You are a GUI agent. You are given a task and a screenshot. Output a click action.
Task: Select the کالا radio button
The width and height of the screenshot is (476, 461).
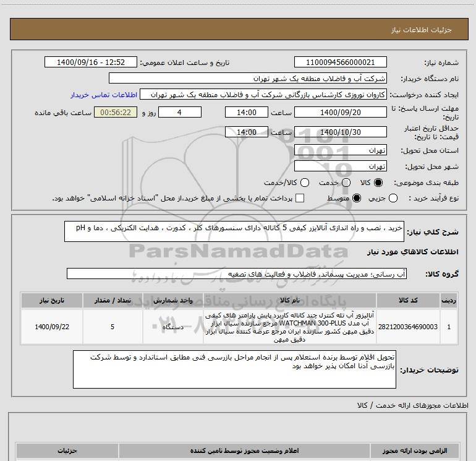[378, 183]
